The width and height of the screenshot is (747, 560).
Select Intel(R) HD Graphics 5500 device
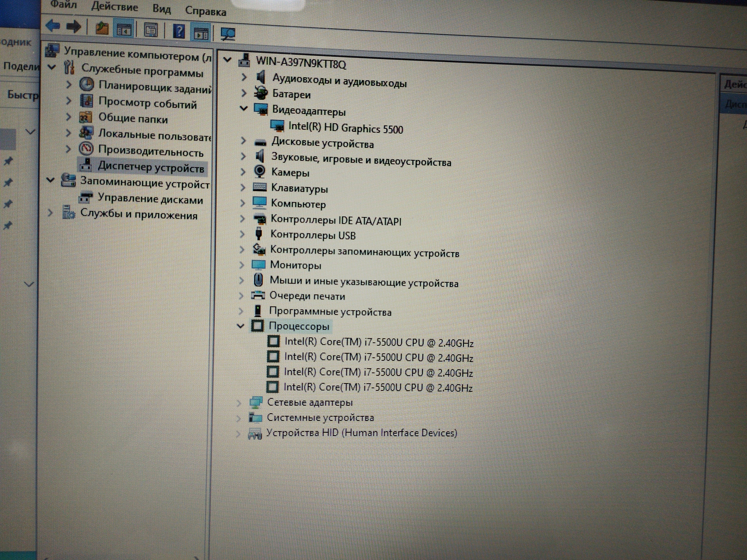point(345,128)
